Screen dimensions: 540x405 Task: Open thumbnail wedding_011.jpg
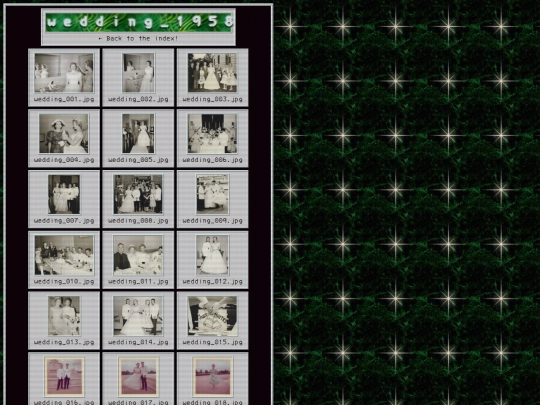tap(138, 255)
